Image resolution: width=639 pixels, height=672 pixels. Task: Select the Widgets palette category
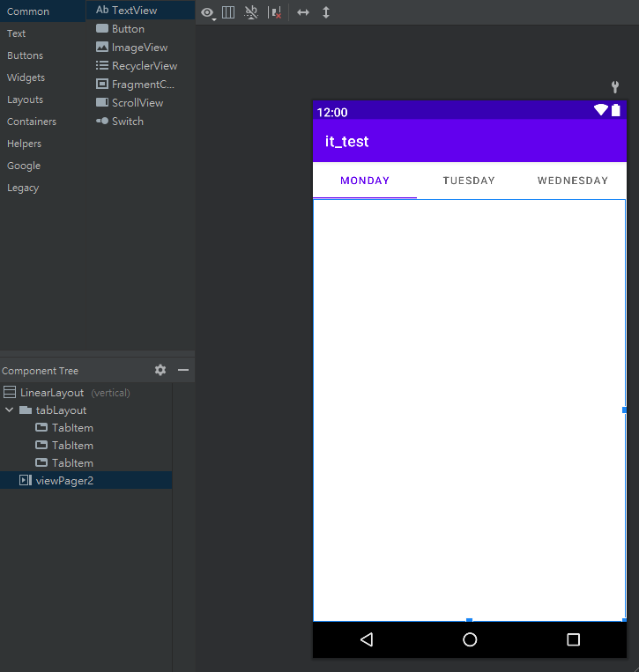click(43, 78)
